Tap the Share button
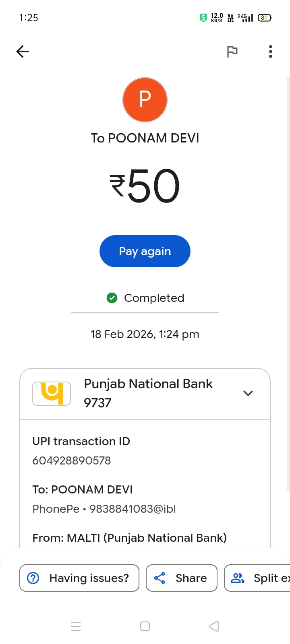 (182, 578)
